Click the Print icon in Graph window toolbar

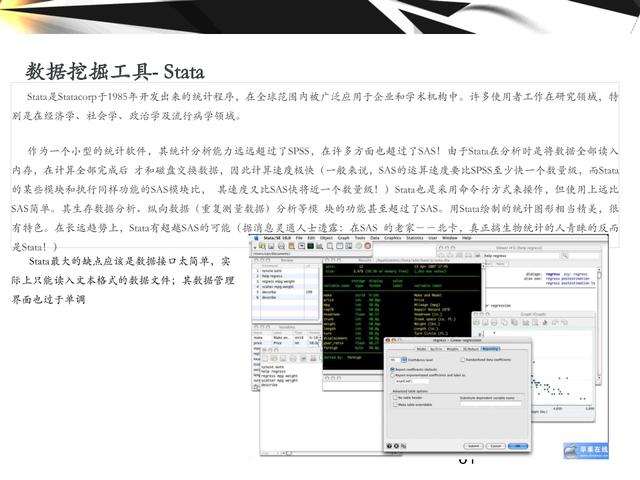pos(494,322)
